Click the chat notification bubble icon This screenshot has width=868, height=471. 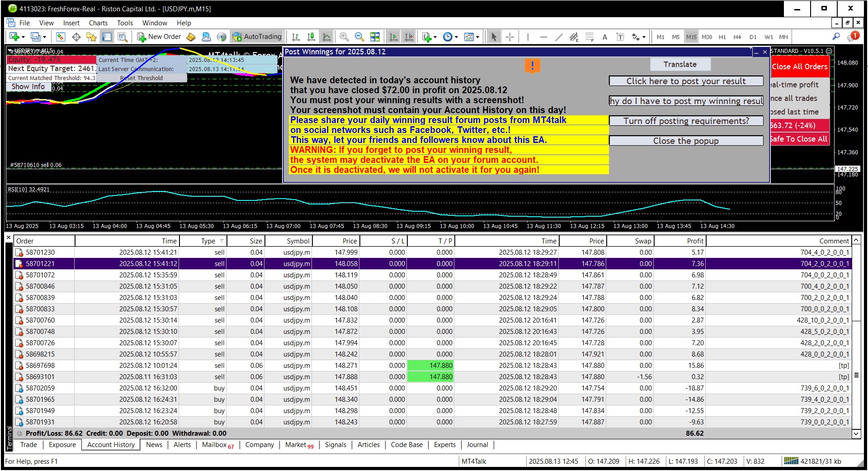point(853,37)
